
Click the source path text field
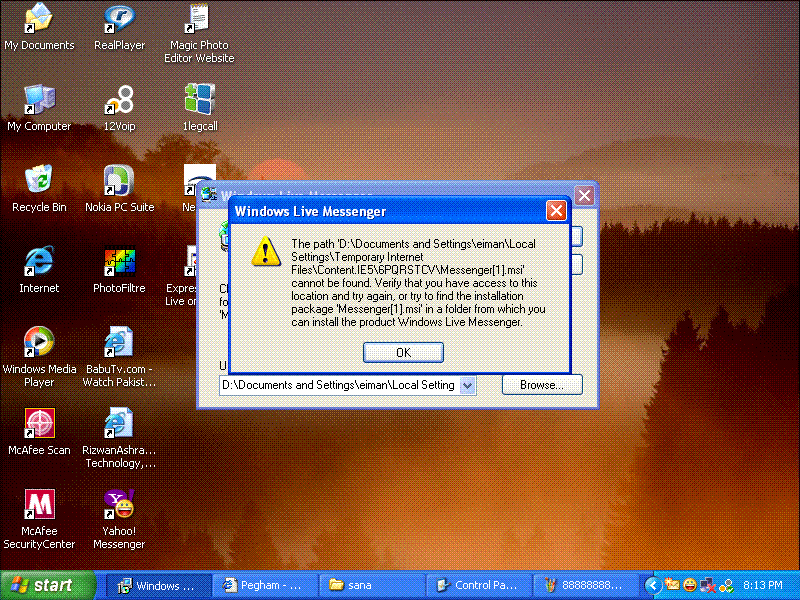point(338,385)
